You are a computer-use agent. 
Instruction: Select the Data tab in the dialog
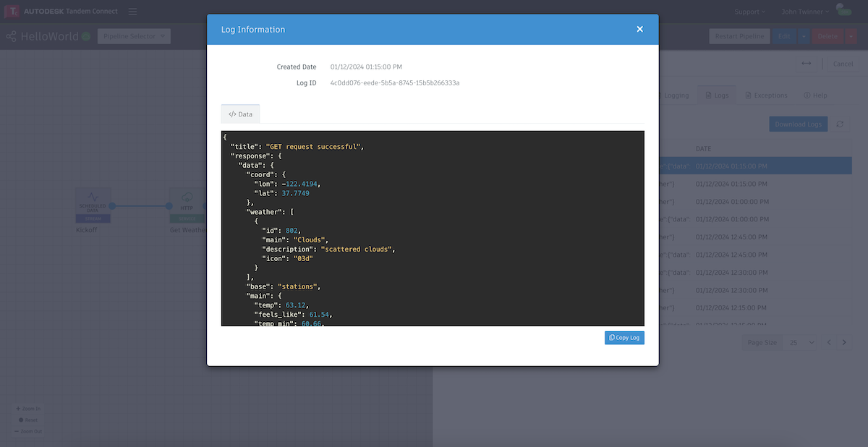click(240, 114)
